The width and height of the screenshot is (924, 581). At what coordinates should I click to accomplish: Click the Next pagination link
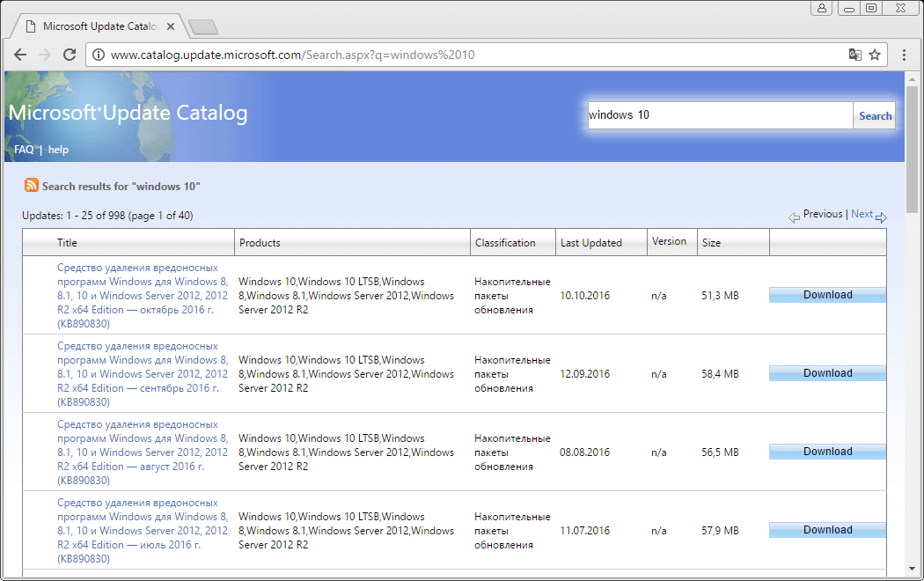click(861, 213)
